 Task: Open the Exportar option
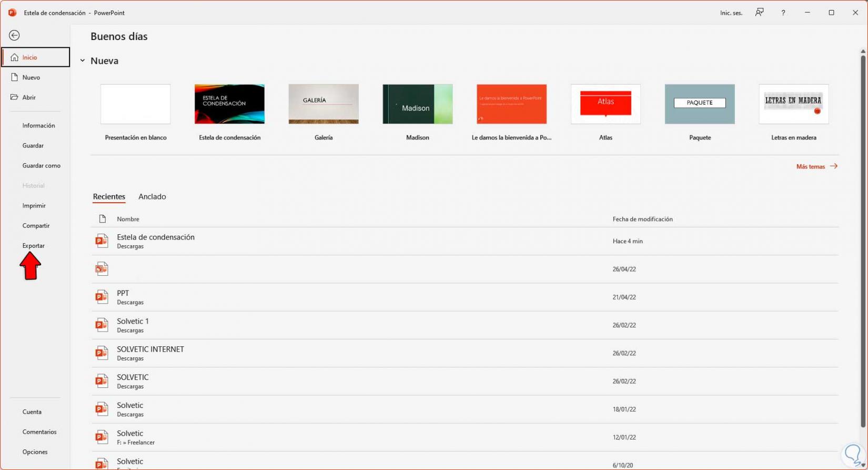34,246
